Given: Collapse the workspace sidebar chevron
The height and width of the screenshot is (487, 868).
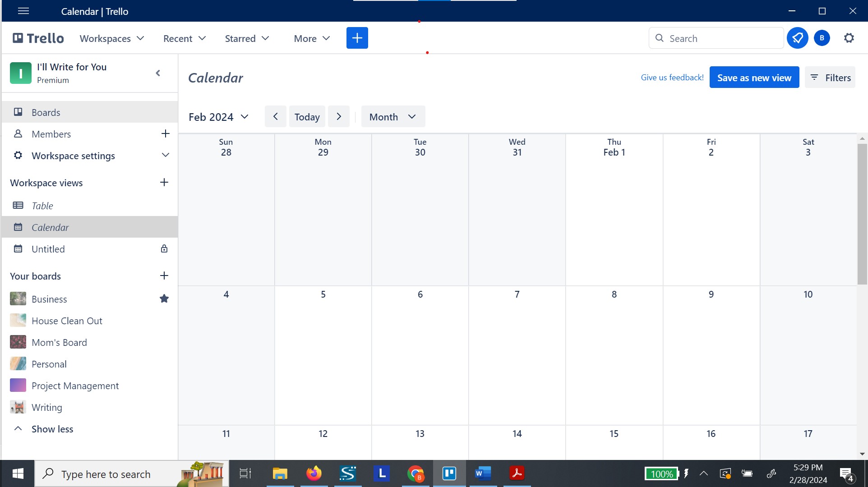Looking at the screenshot, I should click(x=157, y=73).
